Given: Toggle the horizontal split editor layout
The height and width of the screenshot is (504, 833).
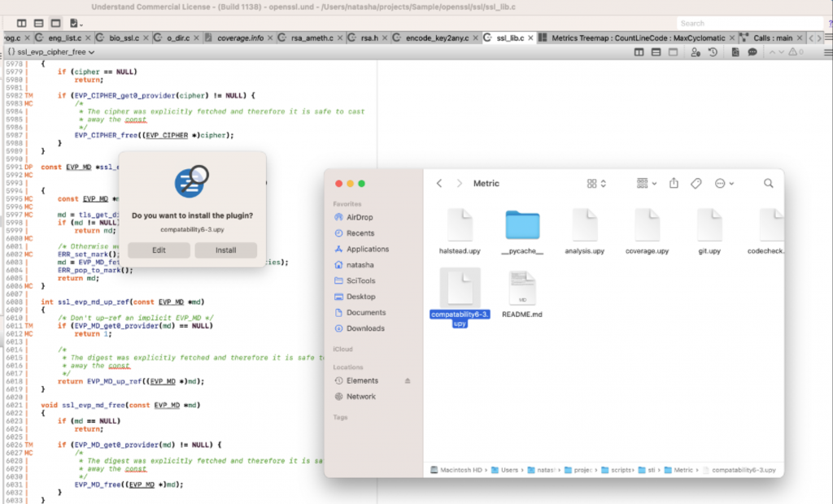Looking at the screenshot, I should (x=656, y=52).
